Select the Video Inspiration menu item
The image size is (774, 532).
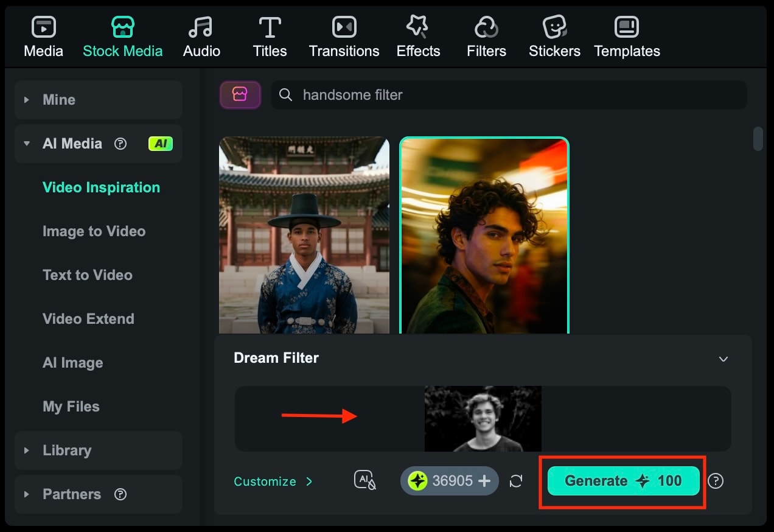point(101,187)
